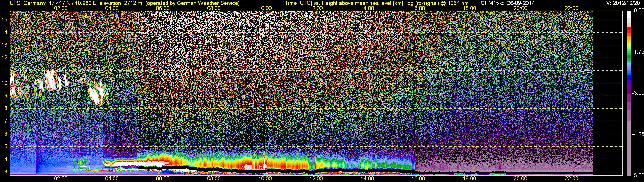
Task: Click the -4.25 value on color scale
Action: click(x=638, y=134)
